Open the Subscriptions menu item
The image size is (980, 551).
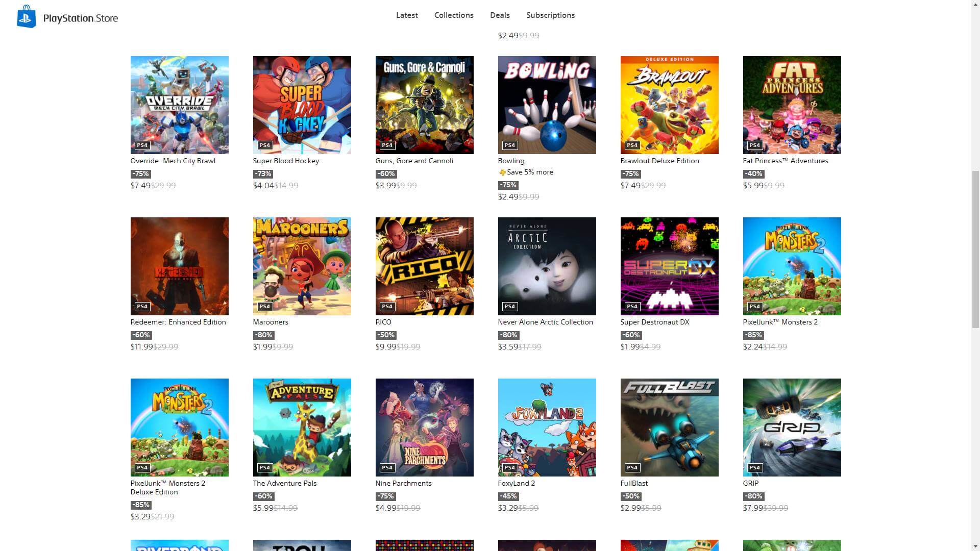pos(550,15)
